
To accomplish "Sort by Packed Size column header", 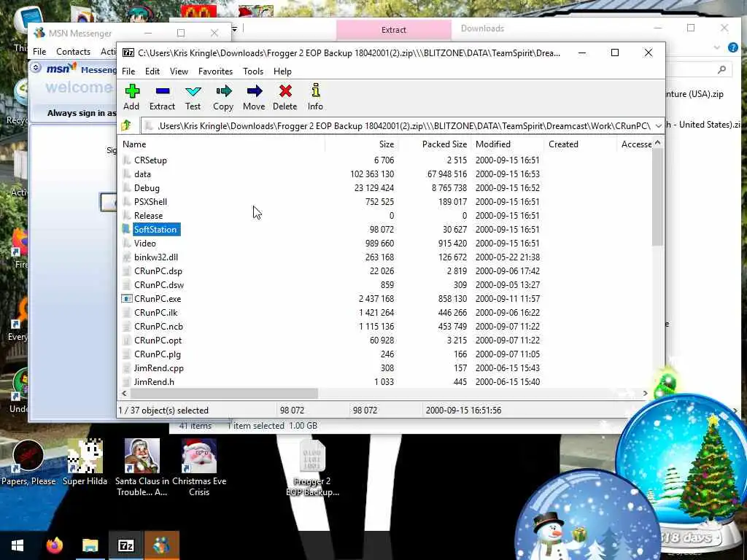I will point(434,144).
